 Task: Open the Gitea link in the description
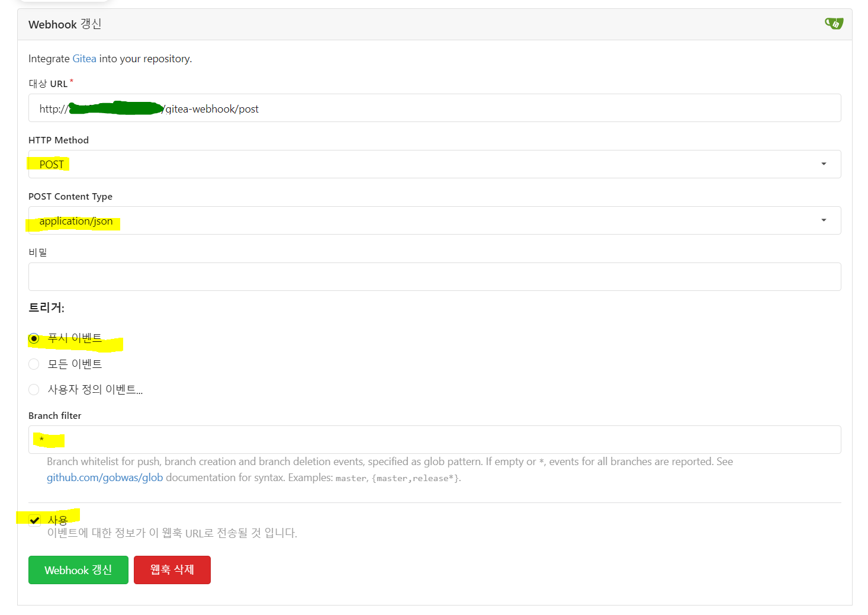tap(84, 59)
